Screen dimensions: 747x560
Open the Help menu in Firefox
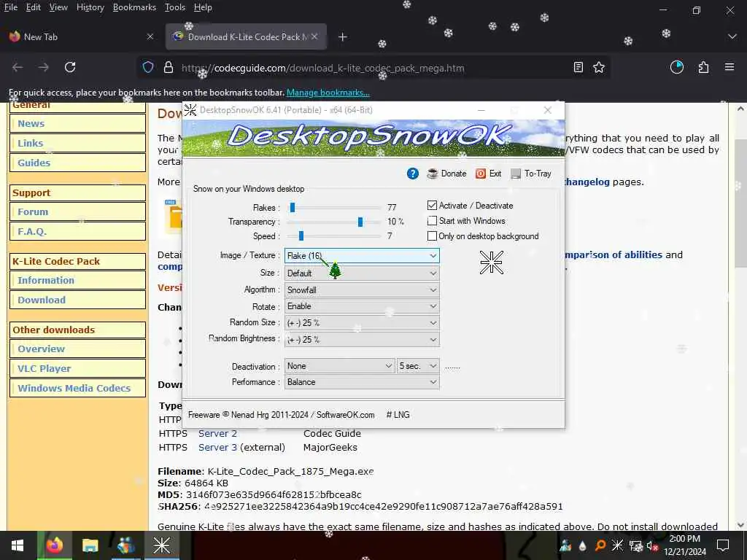coord(203,7)
